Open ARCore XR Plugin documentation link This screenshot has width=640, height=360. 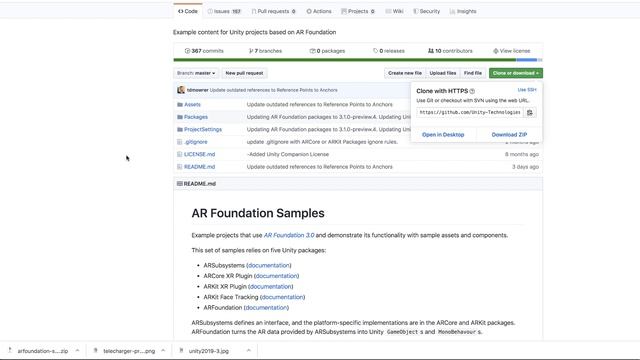[x=276, y=276]
